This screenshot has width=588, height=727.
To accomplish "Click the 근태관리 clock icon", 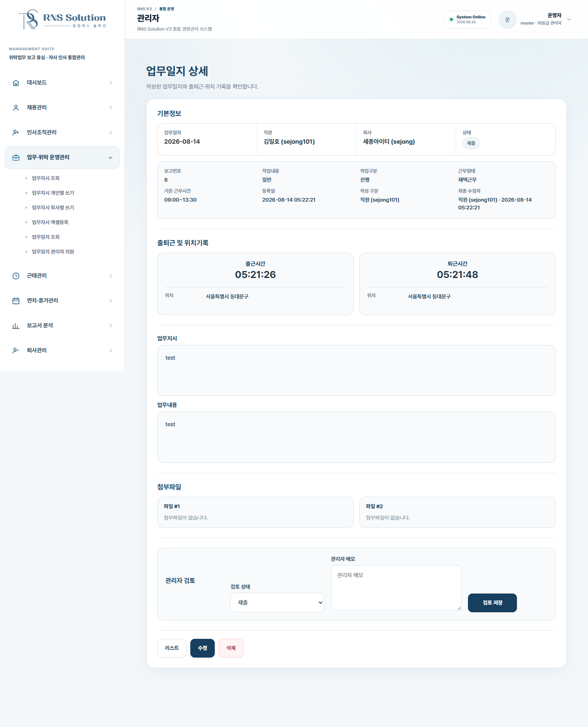I will (16, 276).
